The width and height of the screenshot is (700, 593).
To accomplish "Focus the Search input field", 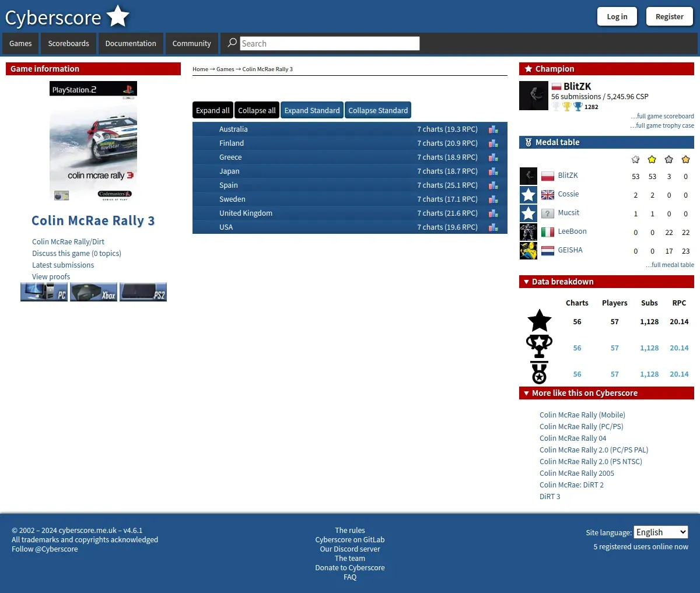I will [x=330, y=43].
